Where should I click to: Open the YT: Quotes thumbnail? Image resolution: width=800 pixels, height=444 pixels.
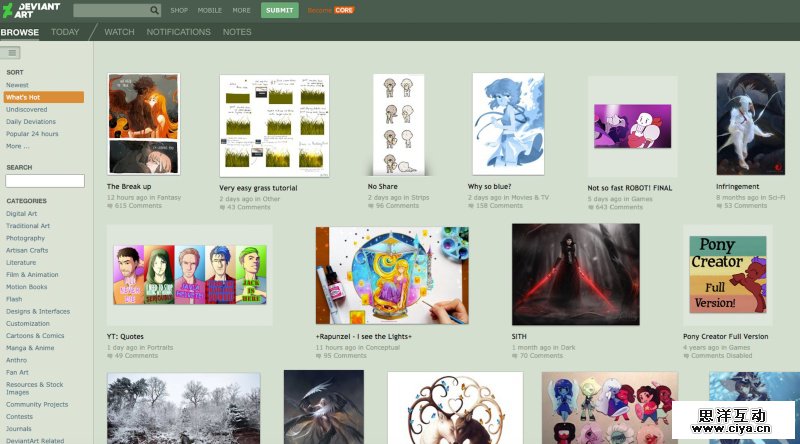[x=190, y=275]
